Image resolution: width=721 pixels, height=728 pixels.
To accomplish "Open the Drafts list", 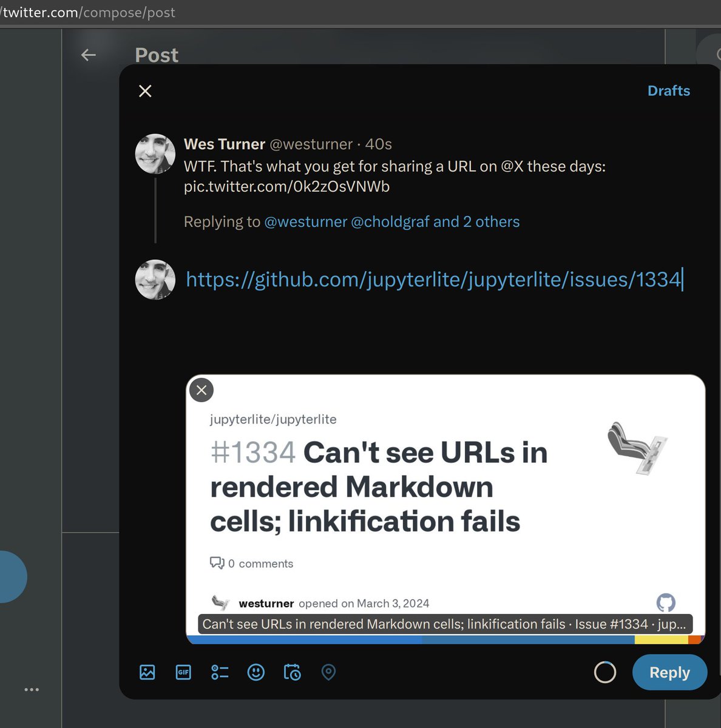I will [669, 91].
